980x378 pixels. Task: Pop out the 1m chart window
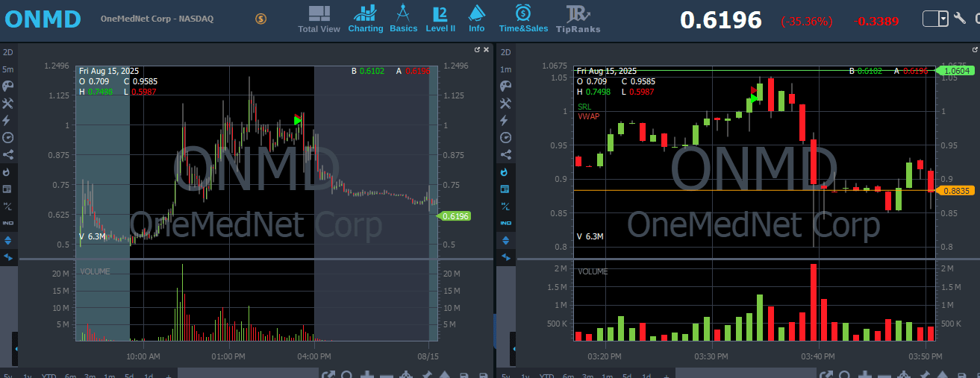coord(973,49)
